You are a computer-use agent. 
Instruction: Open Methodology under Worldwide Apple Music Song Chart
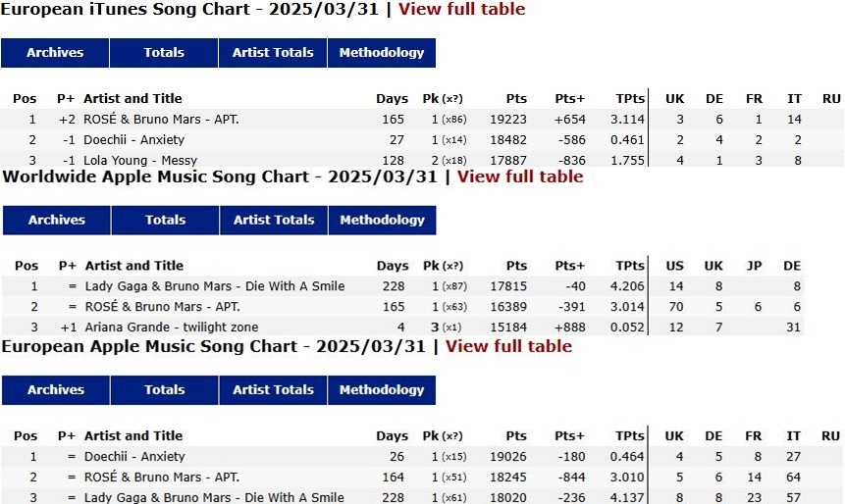382,221
